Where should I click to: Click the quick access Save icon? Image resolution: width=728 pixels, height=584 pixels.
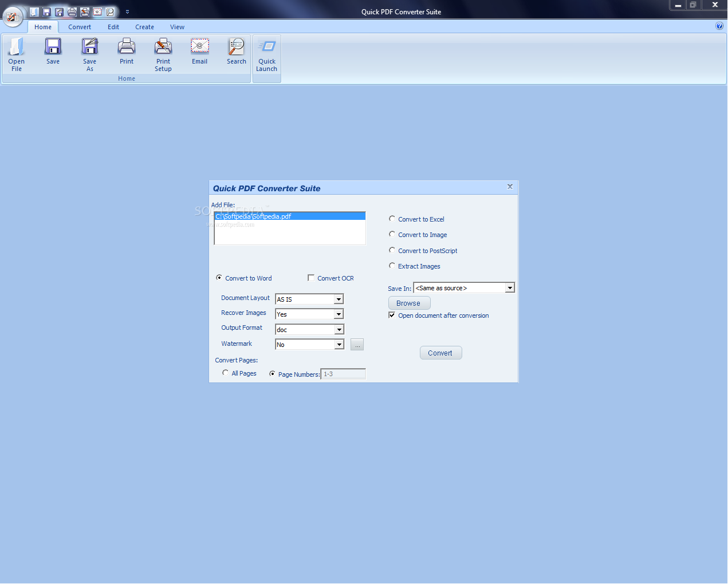(47, 11)
